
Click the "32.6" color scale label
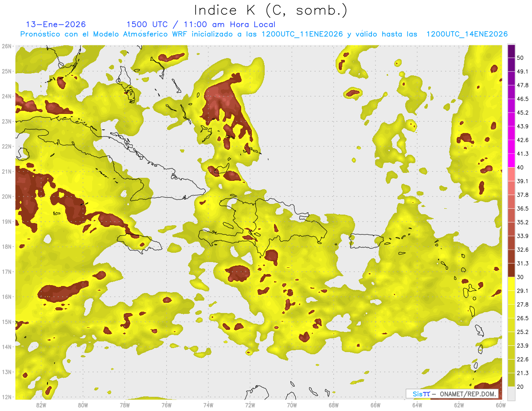pos(523,250)
